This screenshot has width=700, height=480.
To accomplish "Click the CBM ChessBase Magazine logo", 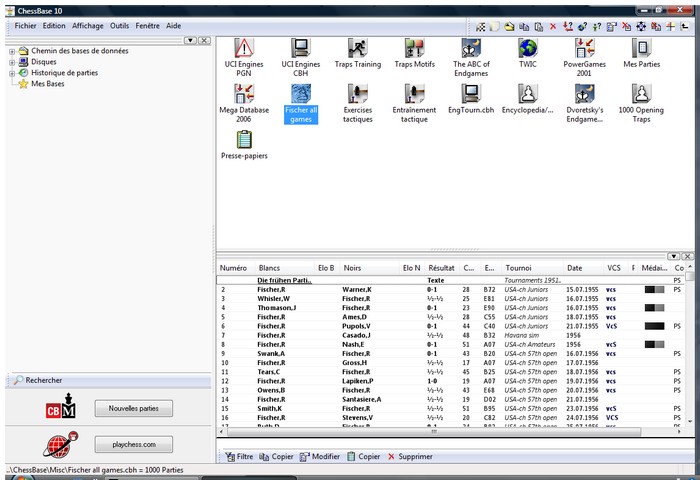I will 61,406.
